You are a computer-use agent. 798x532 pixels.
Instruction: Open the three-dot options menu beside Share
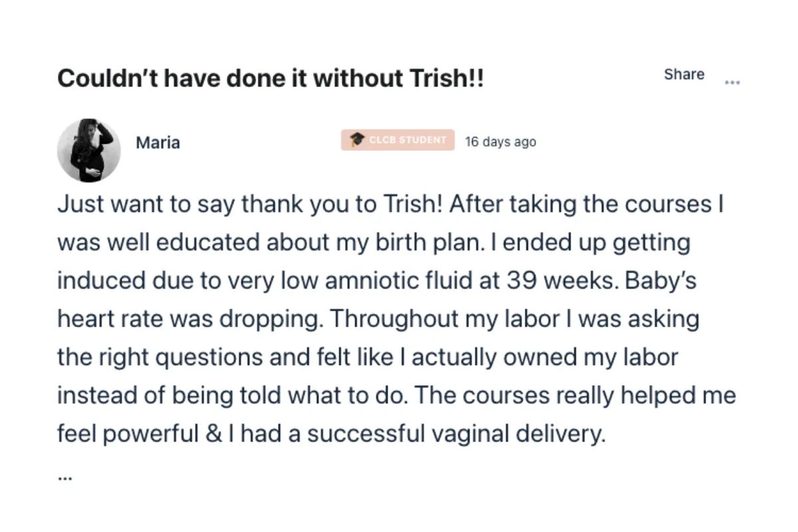point(732,83)
